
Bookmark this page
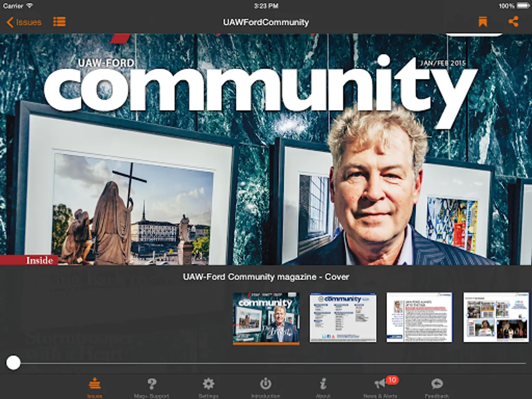point(483,22)
